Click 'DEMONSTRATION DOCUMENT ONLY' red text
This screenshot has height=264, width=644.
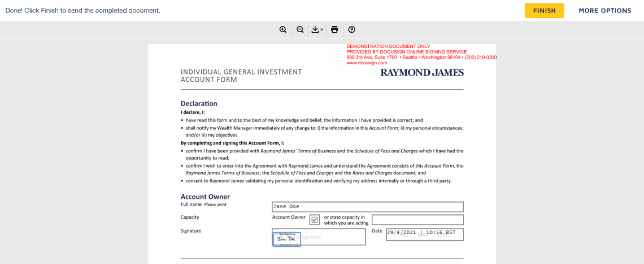pos(389,47)
